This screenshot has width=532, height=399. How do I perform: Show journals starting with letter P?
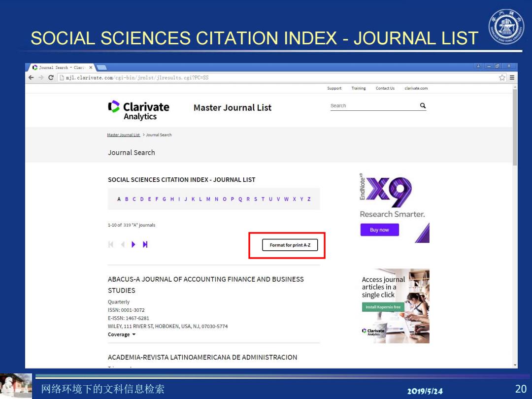click(233, 199)
